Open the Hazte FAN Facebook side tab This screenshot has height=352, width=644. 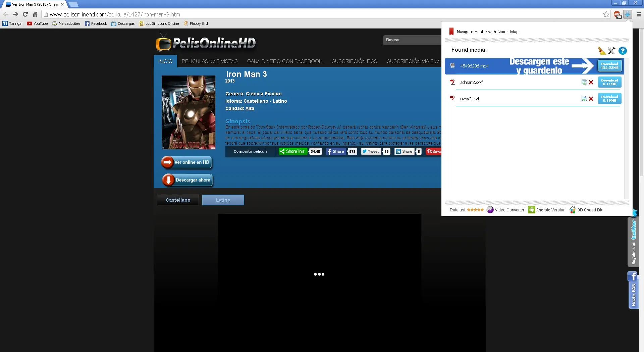[x=633, y=290]
